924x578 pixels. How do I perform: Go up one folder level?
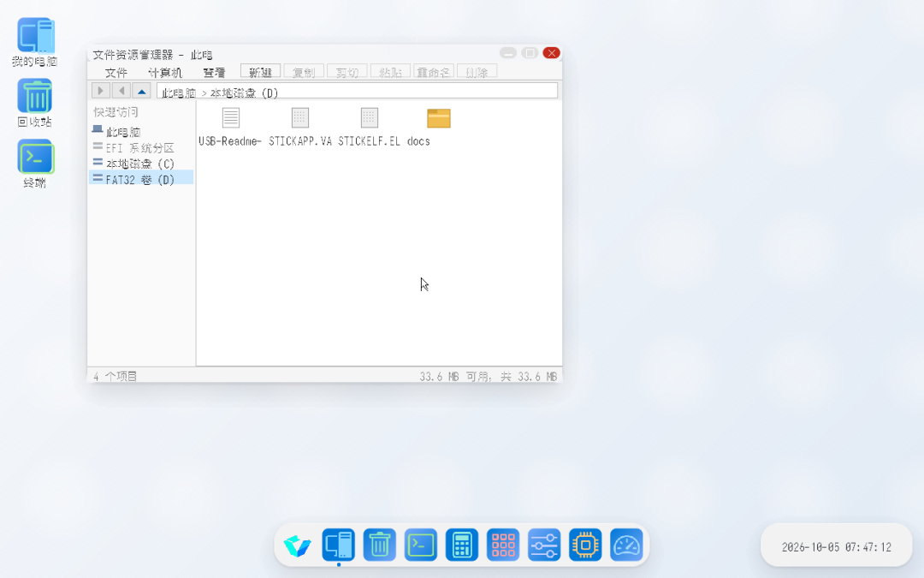tap(141, 90)
